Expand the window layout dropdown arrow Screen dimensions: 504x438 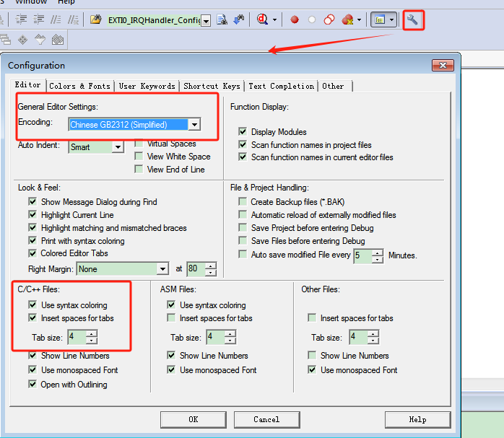tap(391, 20)
